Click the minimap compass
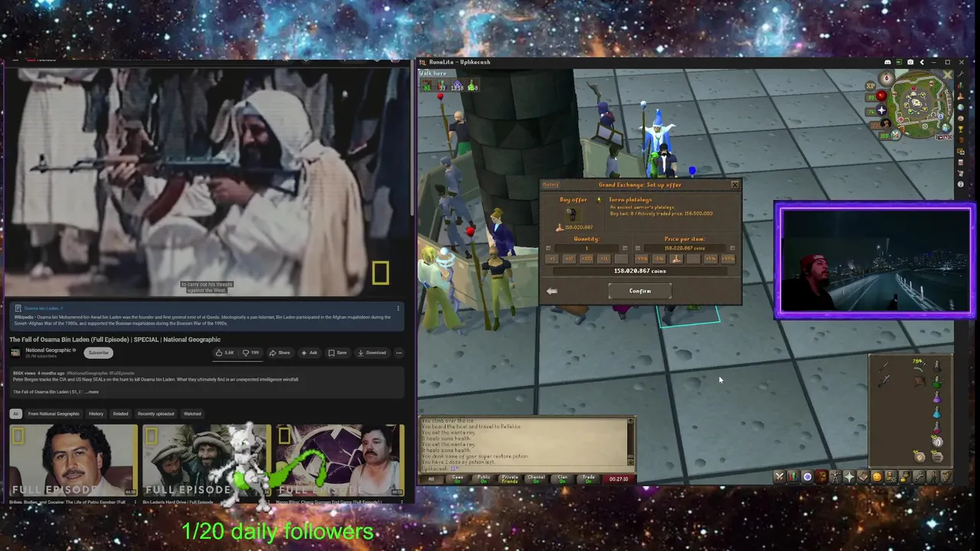Viewport: 980px width, 551px height. [887, 78]
